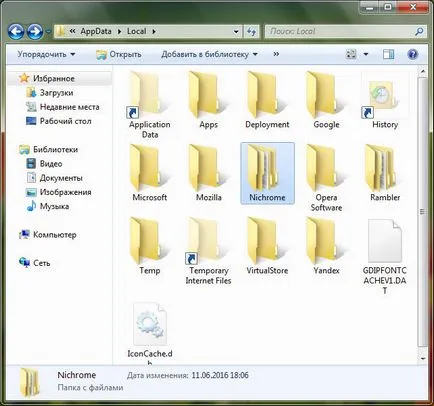Select the Mozilla folder
This screenshot has width=434, height=406.
pyautogui.click(x=208, y=173)
